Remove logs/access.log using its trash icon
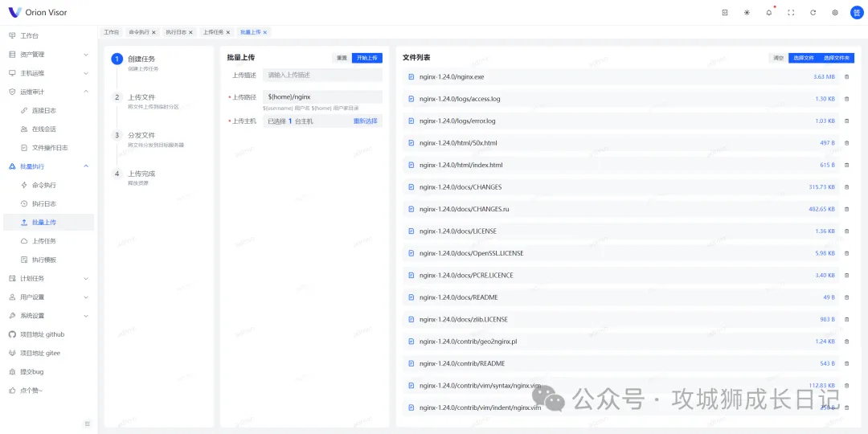The image size is (868, 434). click(846, 99)
